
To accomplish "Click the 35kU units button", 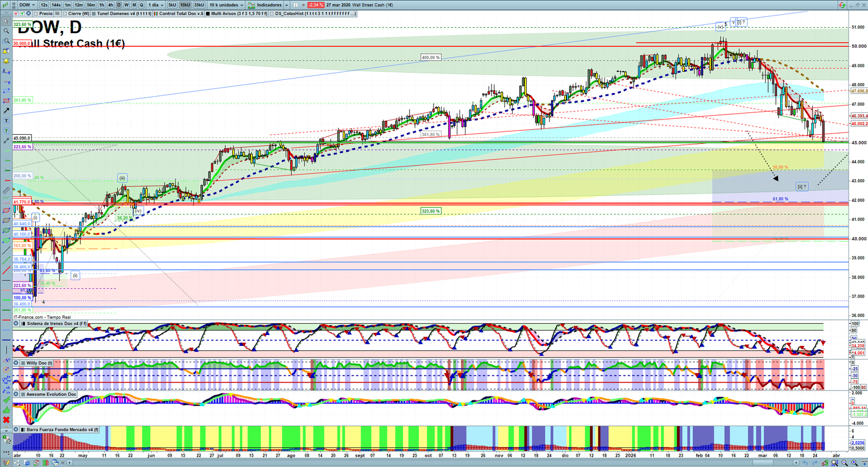I will coord(199,5).
